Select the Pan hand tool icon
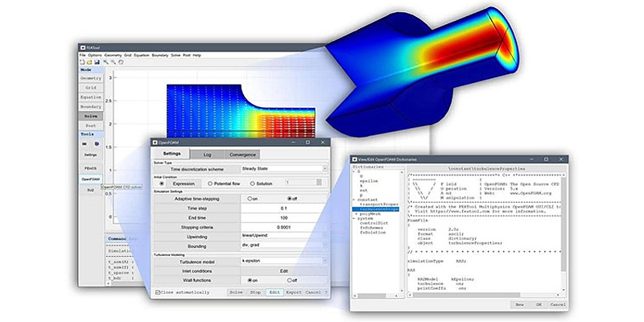This screenshot has width=644, height=322. pyautogui.click(x=121, y=62)
